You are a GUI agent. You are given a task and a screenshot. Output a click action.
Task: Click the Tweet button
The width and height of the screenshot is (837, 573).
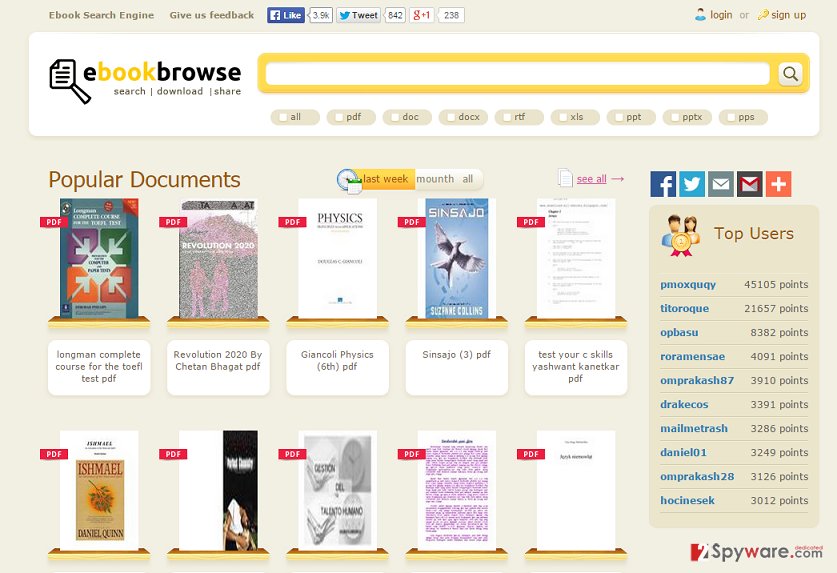[358, 15]
